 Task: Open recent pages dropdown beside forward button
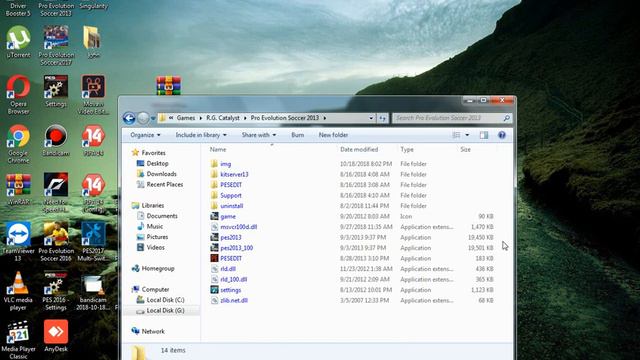(153, 119)
